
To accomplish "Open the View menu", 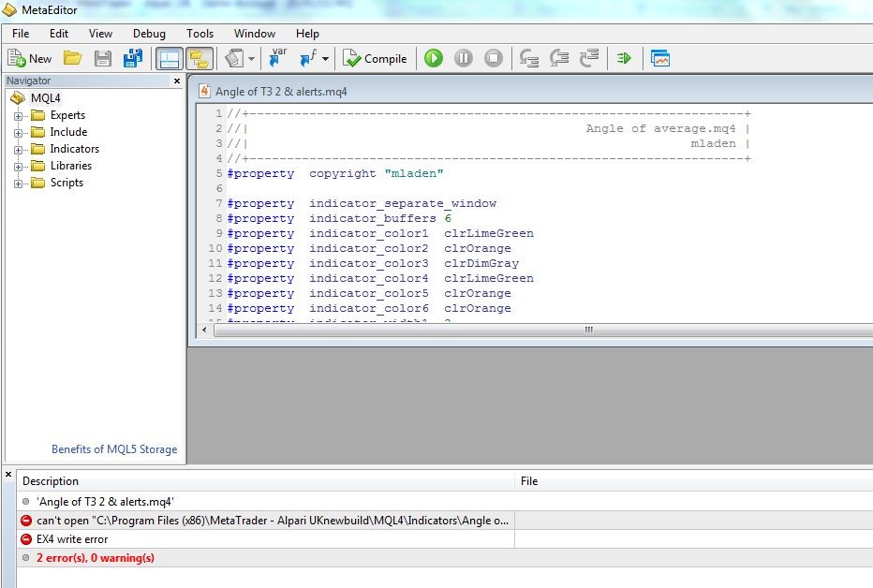I will pyautogui.click(x=100, y=34).
